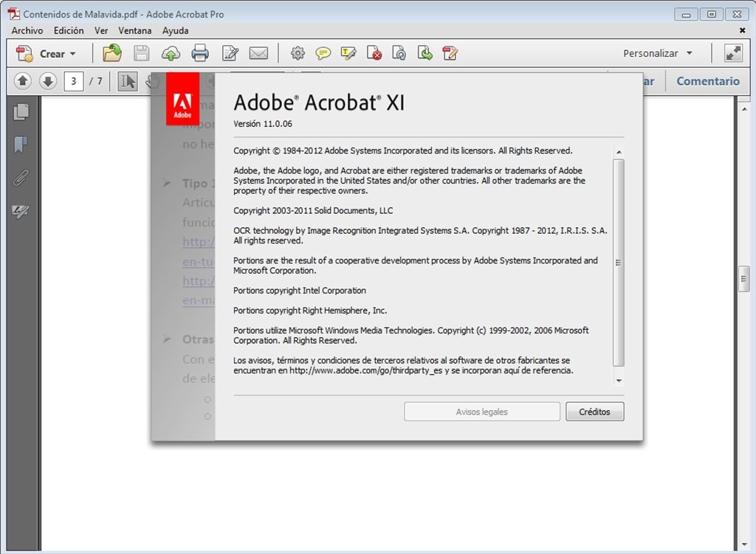Choose the text selection cursor tool
The width and height of the screenshot is (756, 554).
click(128, 81)
